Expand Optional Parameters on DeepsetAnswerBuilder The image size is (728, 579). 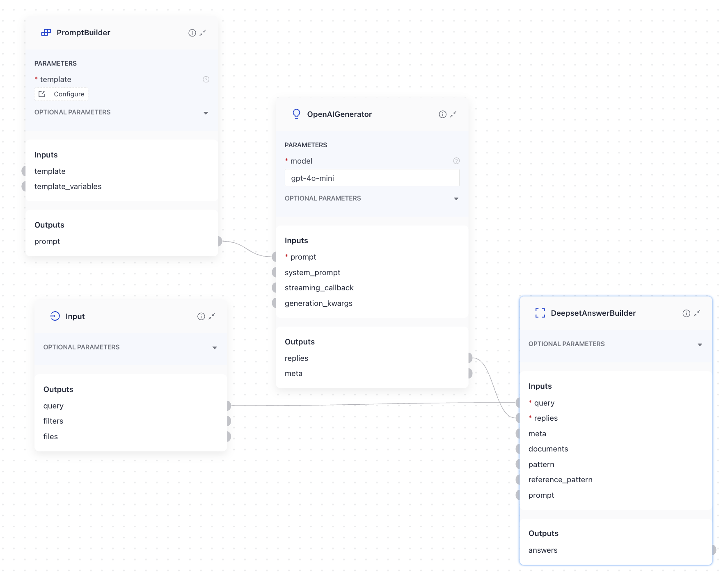point(700,344)
